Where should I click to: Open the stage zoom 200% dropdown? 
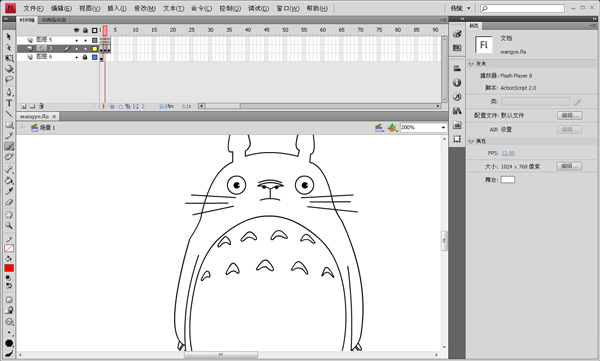[443, 127]
